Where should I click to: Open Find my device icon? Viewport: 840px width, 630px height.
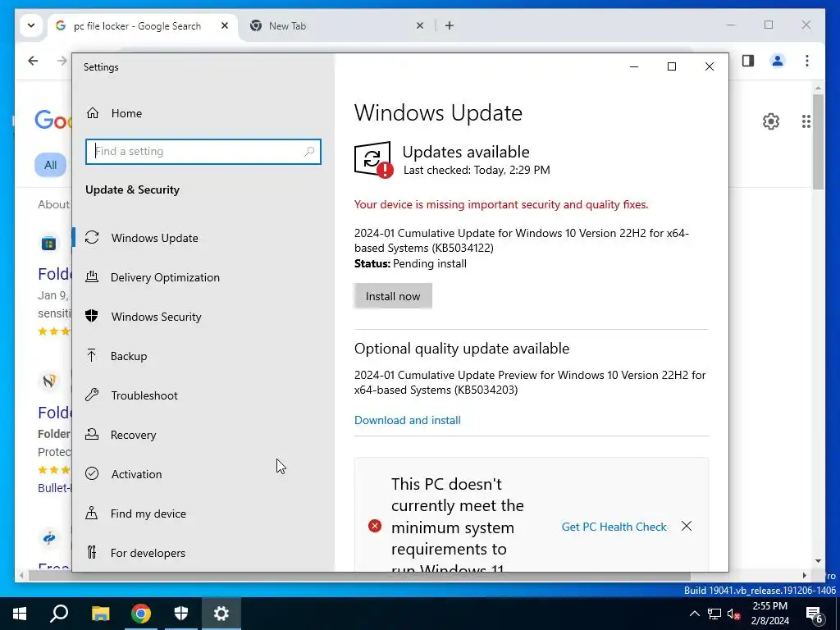(92, 514)
